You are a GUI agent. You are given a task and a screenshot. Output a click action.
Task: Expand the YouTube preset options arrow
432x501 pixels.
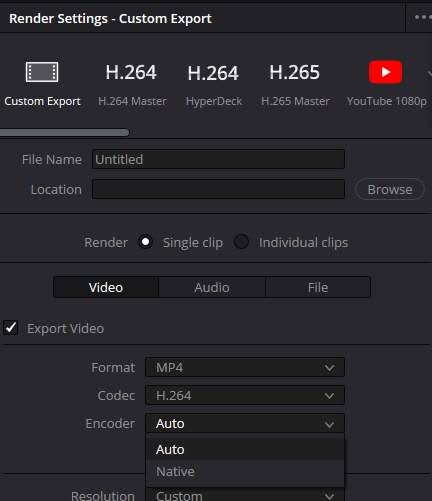(x=429, y=73)
